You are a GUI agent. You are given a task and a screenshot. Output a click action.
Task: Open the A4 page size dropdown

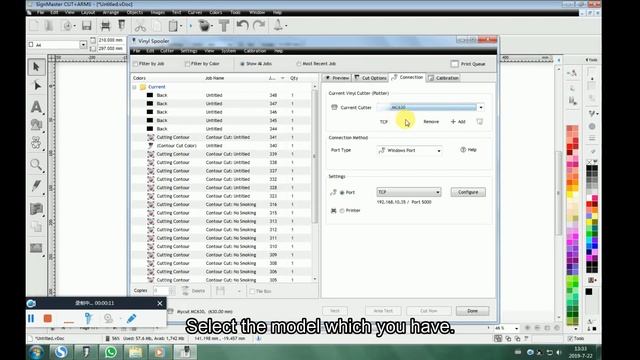(83, 44)
